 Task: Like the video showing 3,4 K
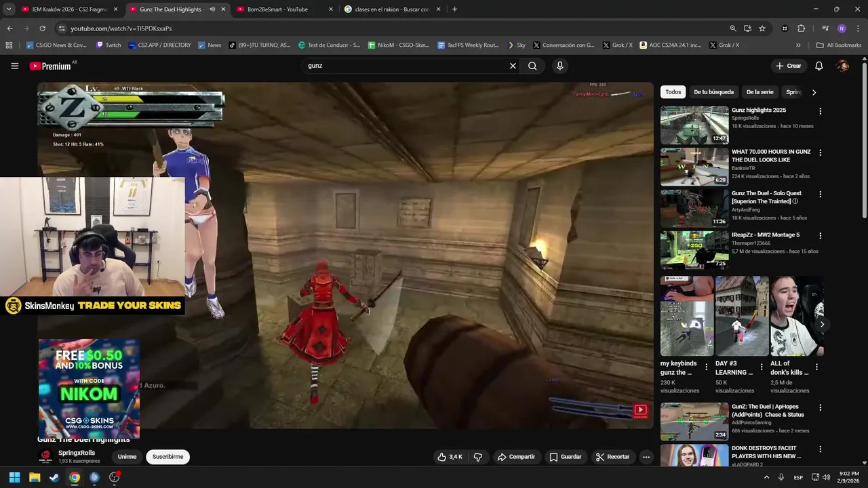[x=450, y=457]
